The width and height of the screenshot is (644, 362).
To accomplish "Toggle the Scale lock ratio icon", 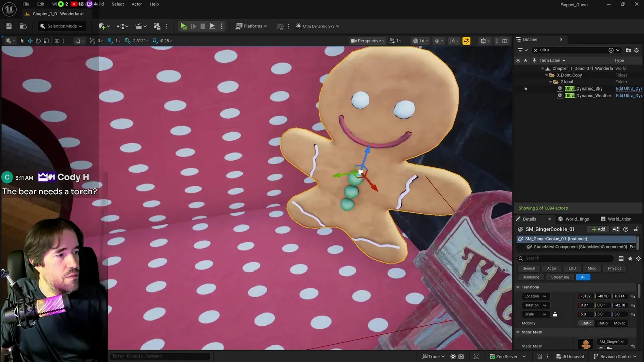I will 555,315.
